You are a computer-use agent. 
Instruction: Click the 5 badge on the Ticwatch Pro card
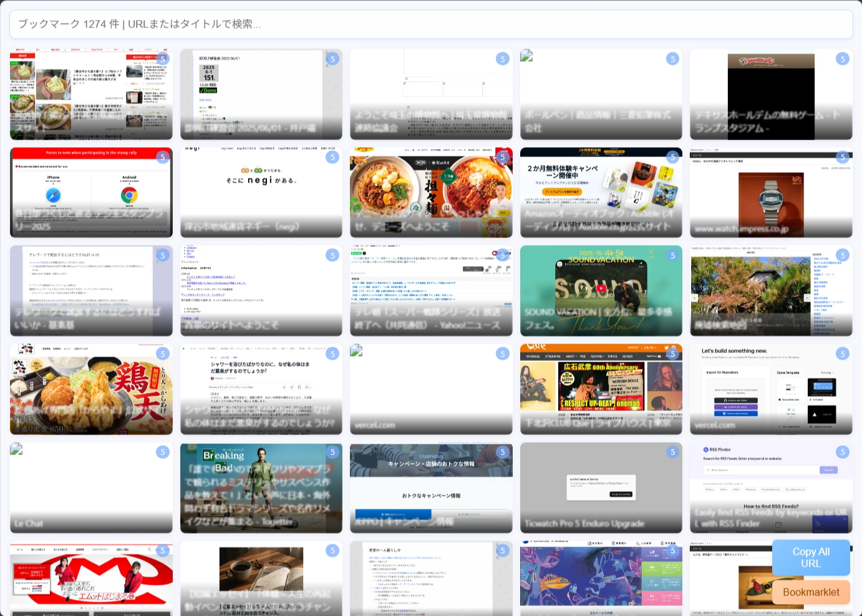tap(672, 452)
